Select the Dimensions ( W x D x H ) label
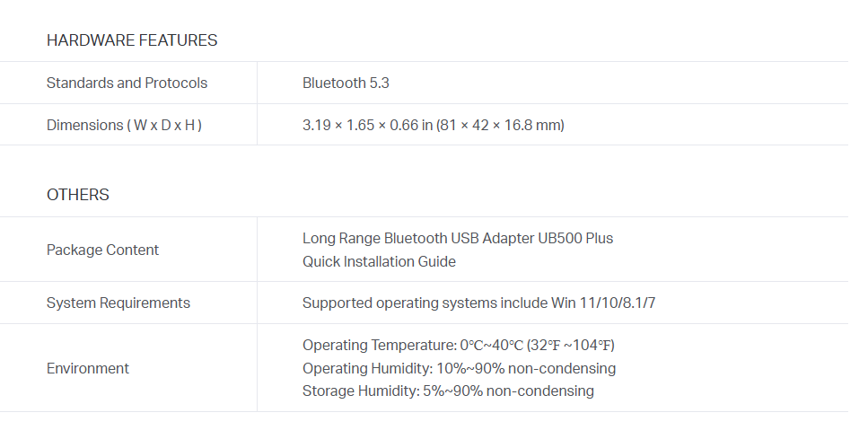 124,125
